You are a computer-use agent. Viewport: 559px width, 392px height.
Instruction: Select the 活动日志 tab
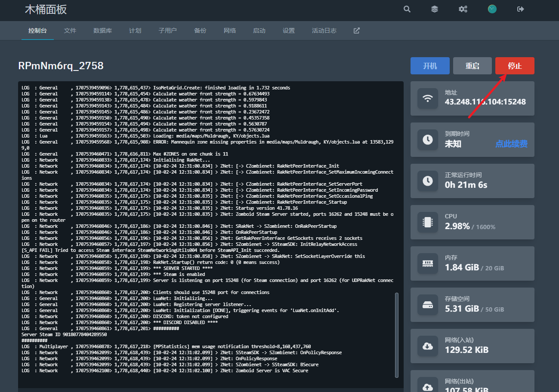(x=324, y=31)
